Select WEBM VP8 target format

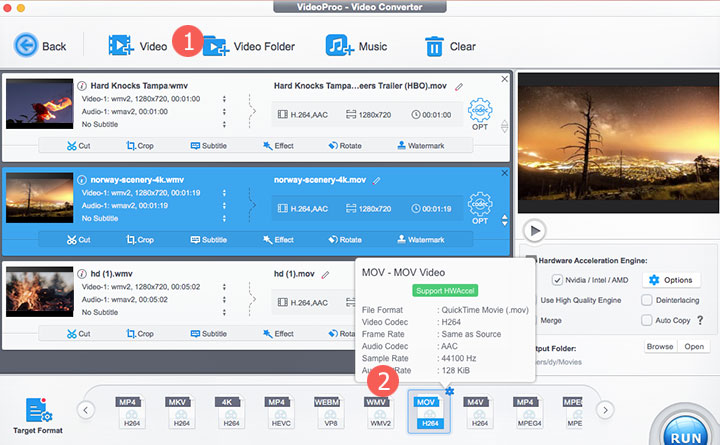pyautogui.click(x=329, y=412)
